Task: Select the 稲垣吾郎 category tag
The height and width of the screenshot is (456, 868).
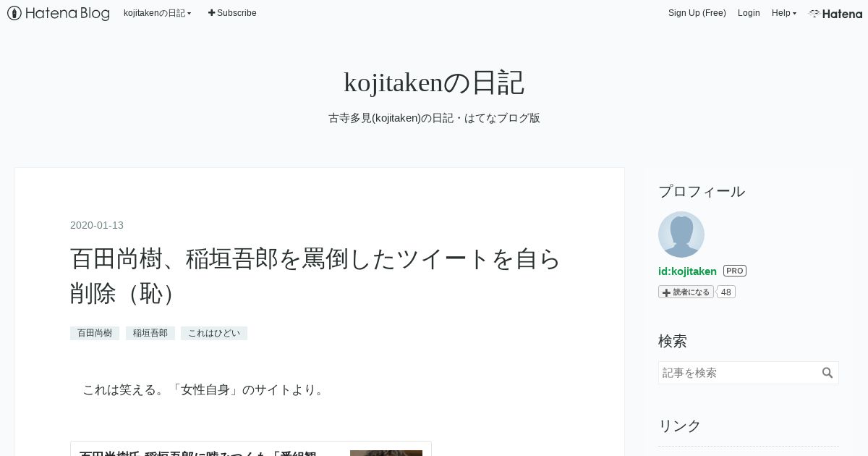Action: pos(150,333)
